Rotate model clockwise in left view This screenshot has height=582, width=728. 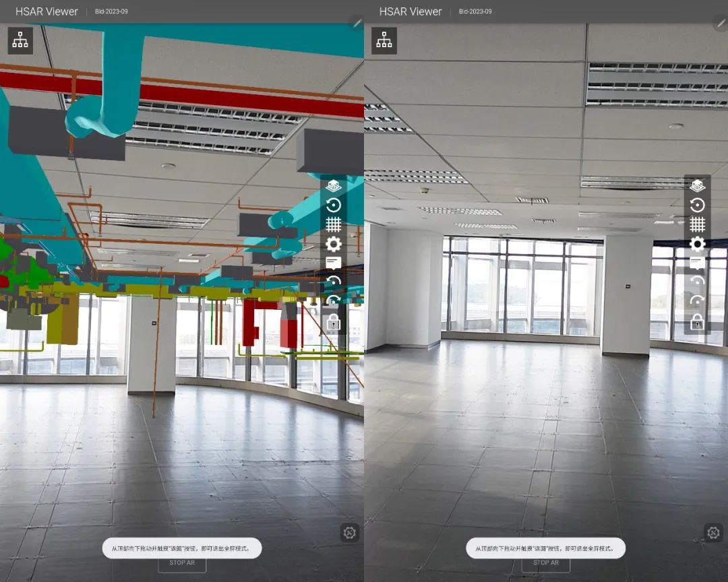pyautogui.click(x=334, y=301)
